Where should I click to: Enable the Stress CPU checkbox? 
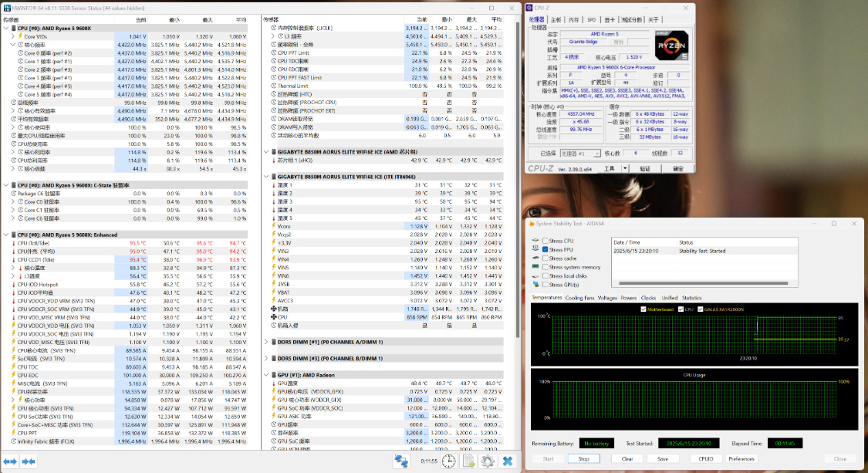tap(546, 242)
